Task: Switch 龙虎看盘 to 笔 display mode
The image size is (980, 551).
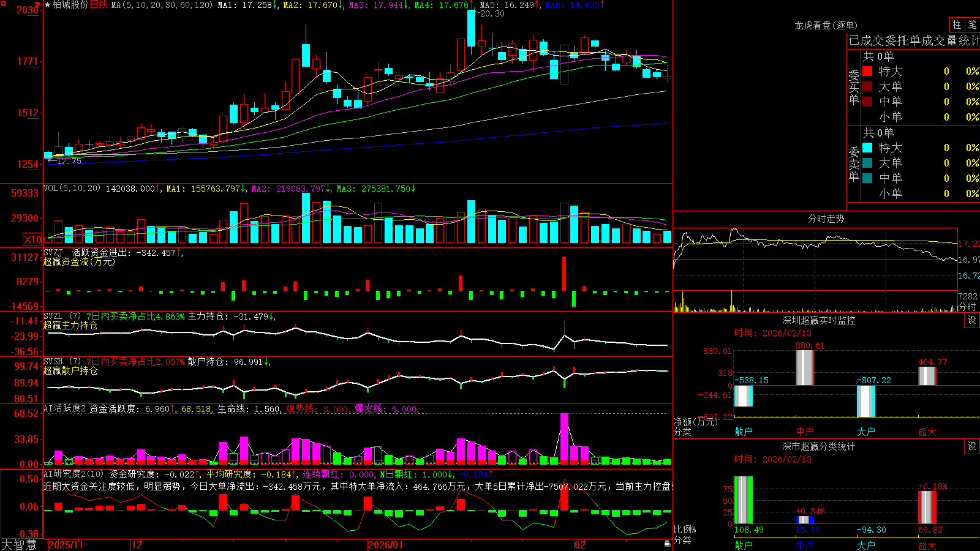Action: (973, 24)
